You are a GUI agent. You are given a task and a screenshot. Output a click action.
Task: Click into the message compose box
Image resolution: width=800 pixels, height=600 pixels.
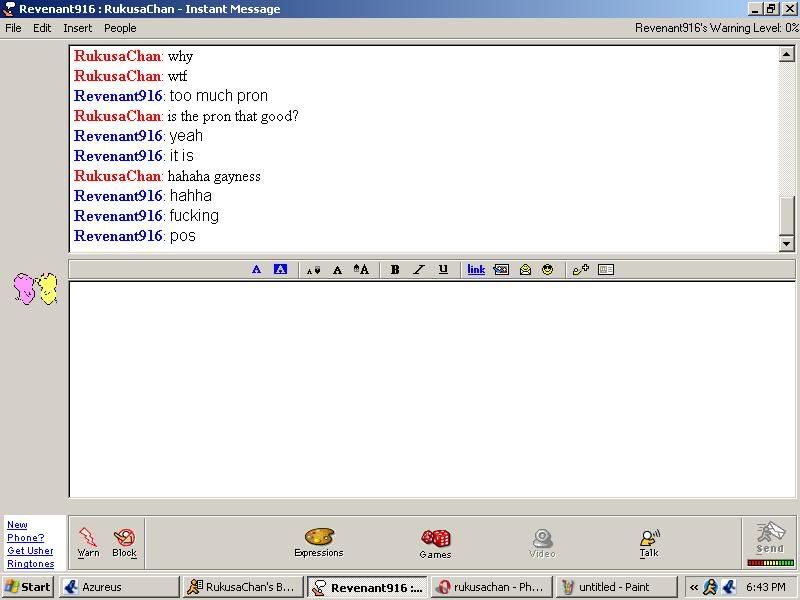432,389
